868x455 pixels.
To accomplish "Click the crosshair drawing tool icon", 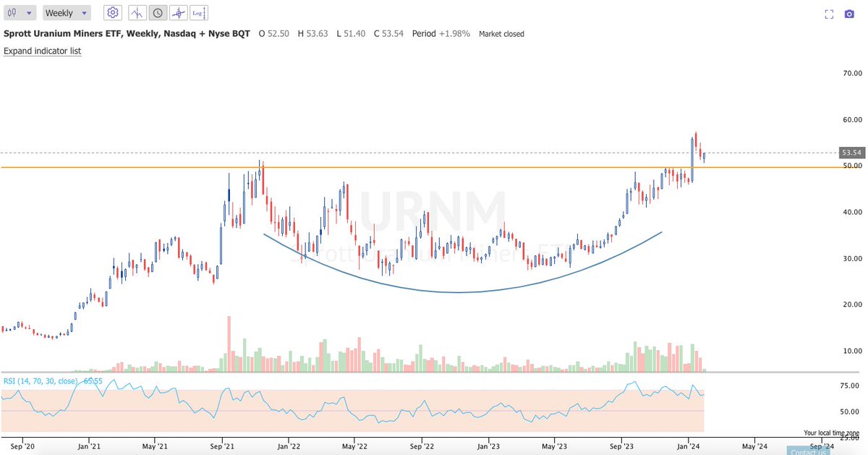I will 178,12.
